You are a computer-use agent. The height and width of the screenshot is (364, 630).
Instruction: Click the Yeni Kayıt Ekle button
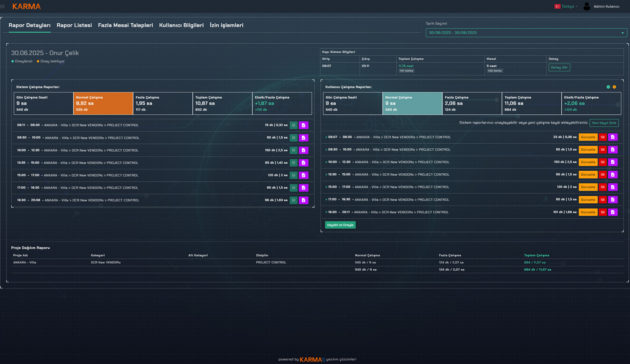tap(604, 123)
